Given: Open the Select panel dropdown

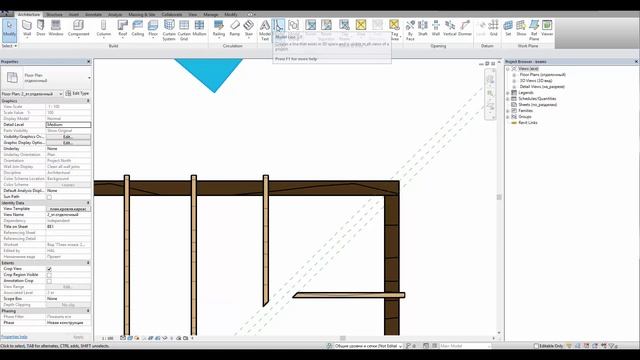Looking at the screenshot, I should tap(9, 46).
